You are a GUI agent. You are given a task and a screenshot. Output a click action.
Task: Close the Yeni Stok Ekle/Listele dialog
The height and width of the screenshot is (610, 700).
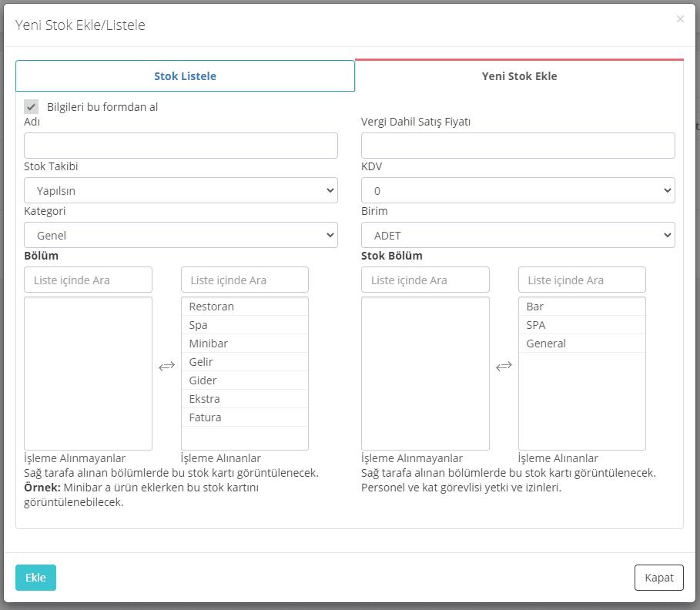pos(680,18)
